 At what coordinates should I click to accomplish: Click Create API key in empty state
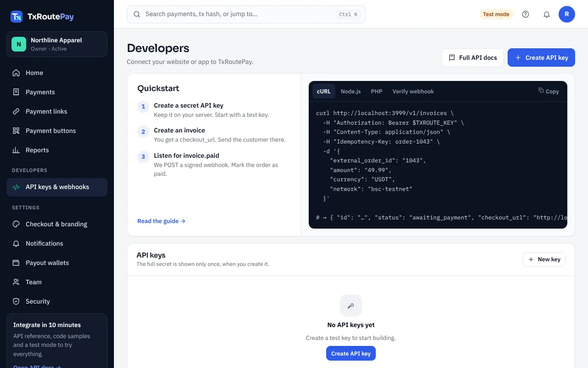(x=351, y=353)
